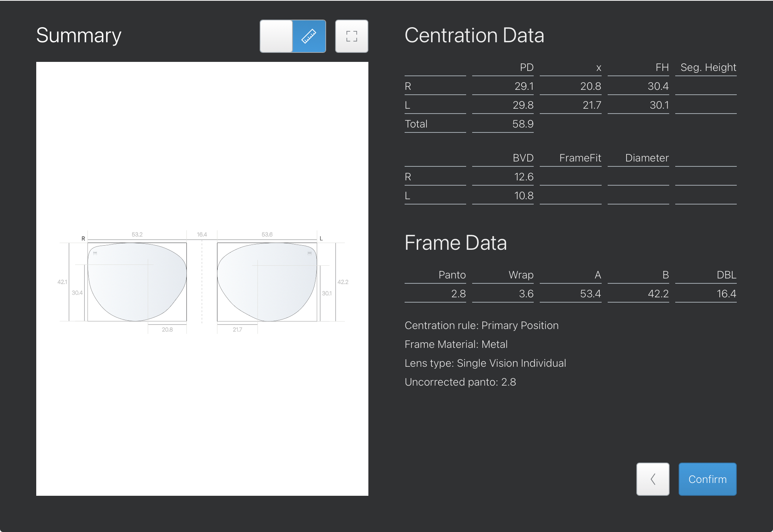Click the blank left half of toggle
This screenshot has height=532, width=773.
pyautogui.click(x=276, y=36)
